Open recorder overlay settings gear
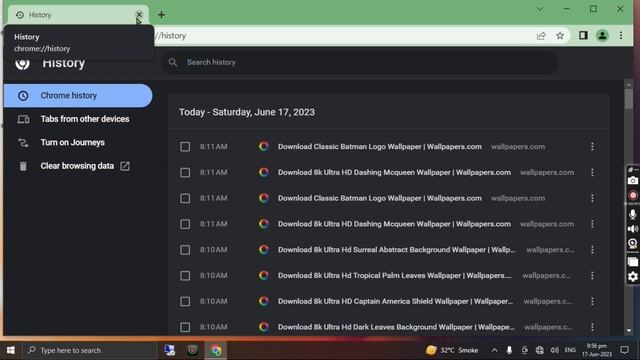This screenshot has height=360, width=640. [x=633, y=277]
